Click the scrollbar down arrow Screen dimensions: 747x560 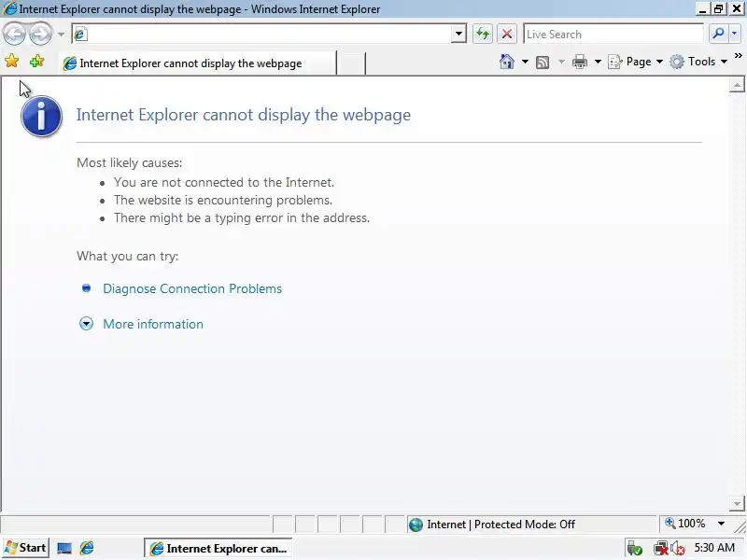(737, 503)
